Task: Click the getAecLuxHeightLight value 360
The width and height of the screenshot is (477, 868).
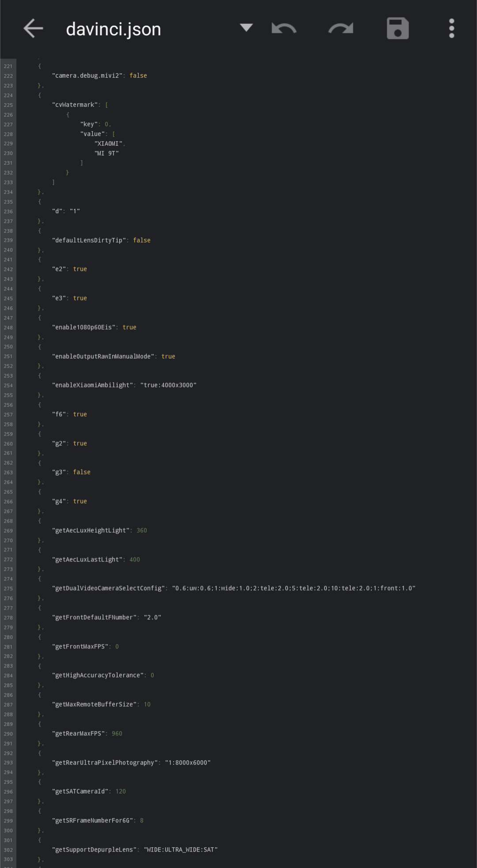Action: point(142,531)
